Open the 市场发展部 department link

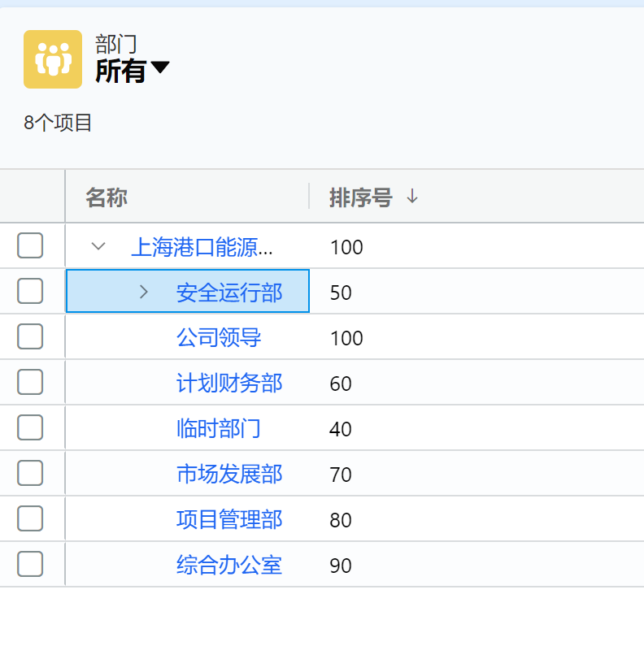tap(229, 474)
